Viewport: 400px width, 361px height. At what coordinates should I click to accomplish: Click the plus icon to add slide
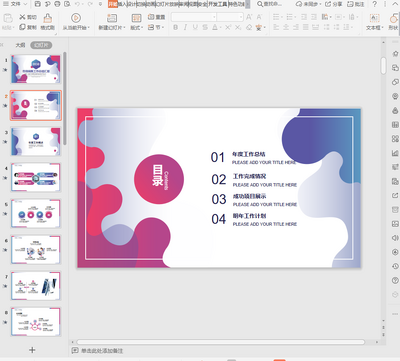(x=32, y=350)
